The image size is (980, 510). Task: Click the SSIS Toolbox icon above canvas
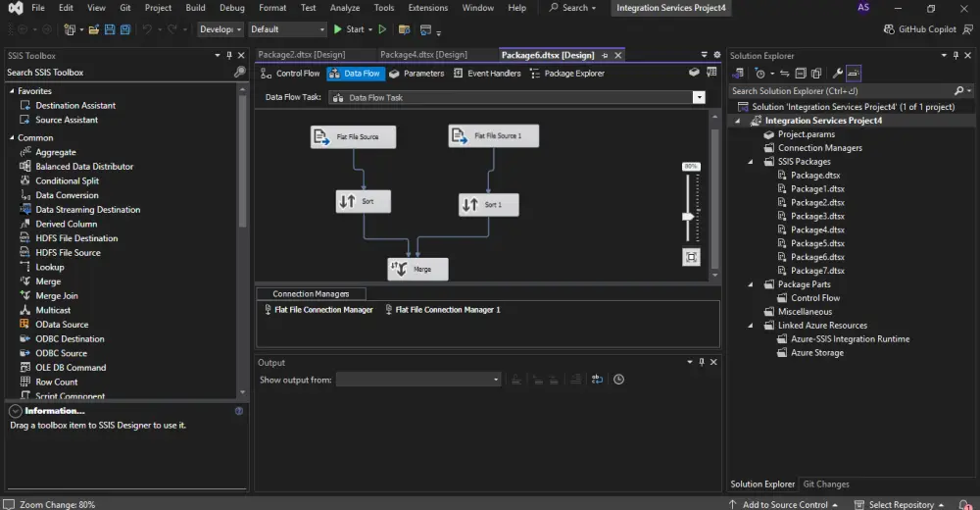click(694, 73)
